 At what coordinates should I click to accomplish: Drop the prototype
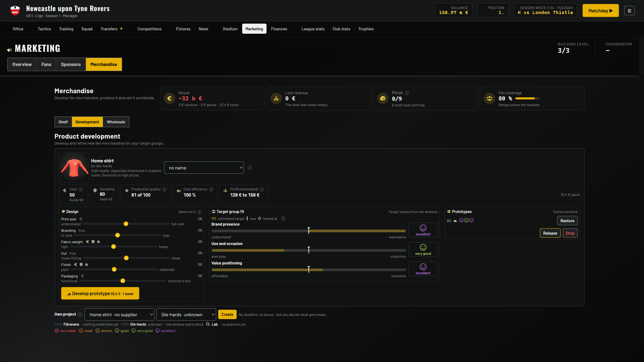tap(570, 233)
